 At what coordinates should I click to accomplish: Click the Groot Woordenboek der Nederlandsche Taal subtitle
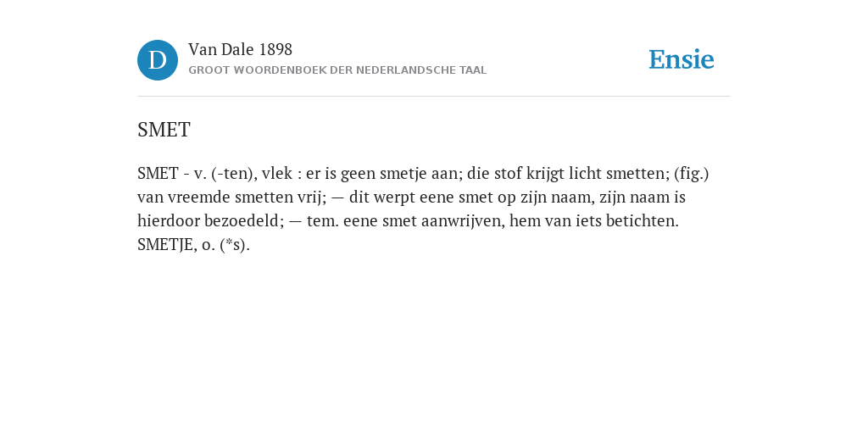tap(337, 70)
